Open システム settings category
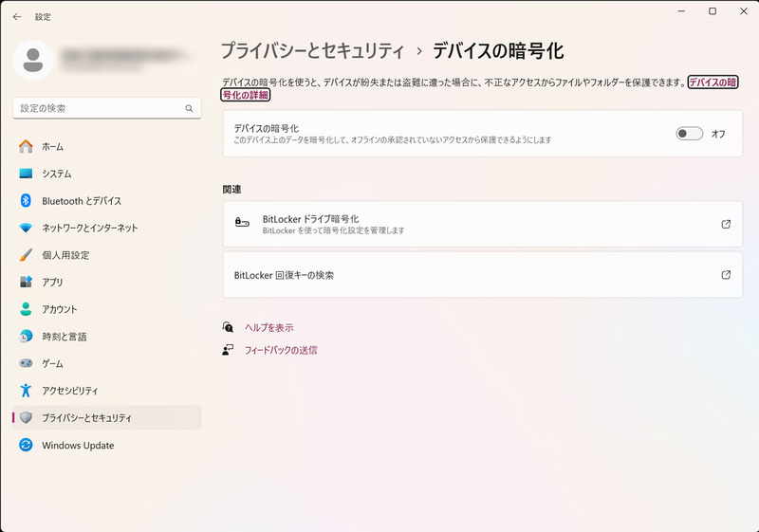Viewport: 759px width, 532px height. coord(107,174)
